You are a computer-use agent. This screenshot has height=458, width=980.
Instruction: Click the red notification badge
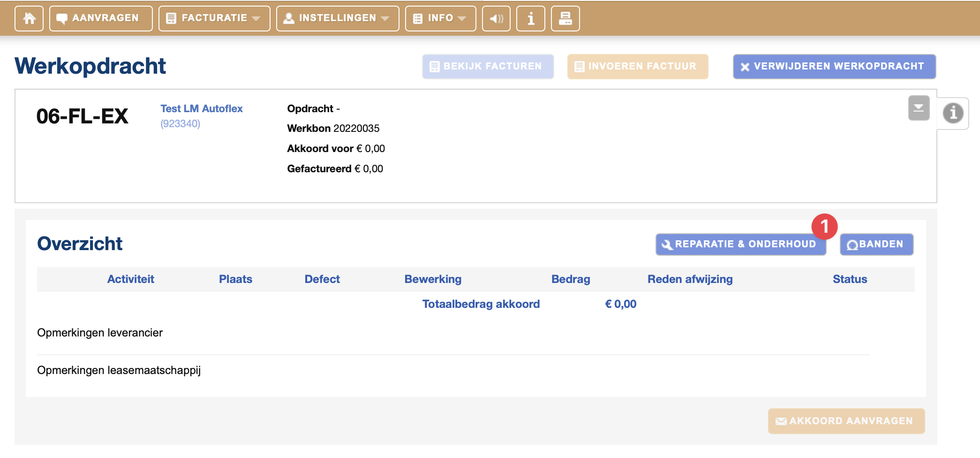pyautogui.click(x=824, y=227)
